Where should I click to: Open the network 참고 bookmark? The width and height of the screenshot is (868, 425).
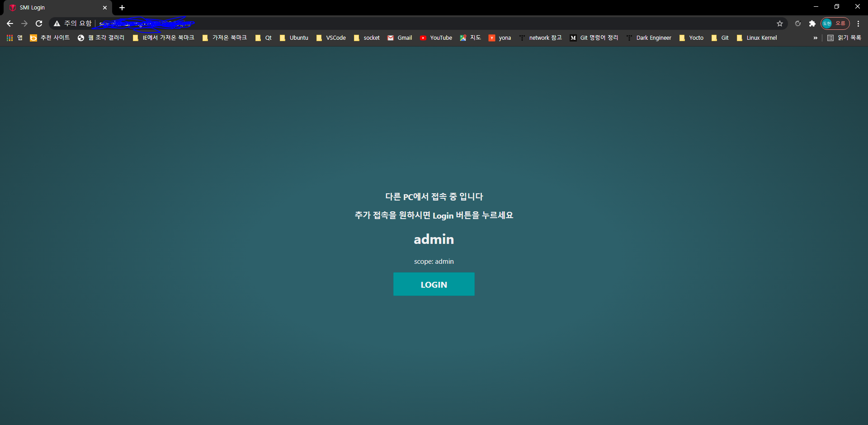click(541, 38)
